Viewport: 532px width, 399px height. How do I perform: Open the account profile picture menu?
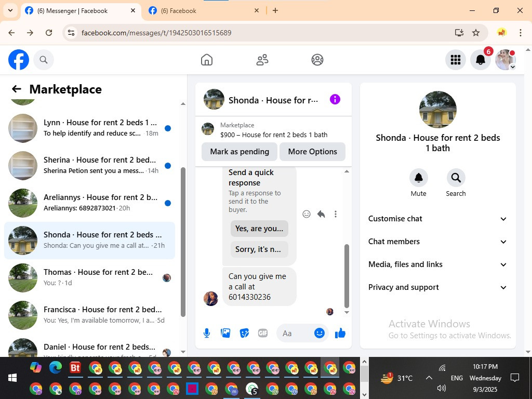506,60
